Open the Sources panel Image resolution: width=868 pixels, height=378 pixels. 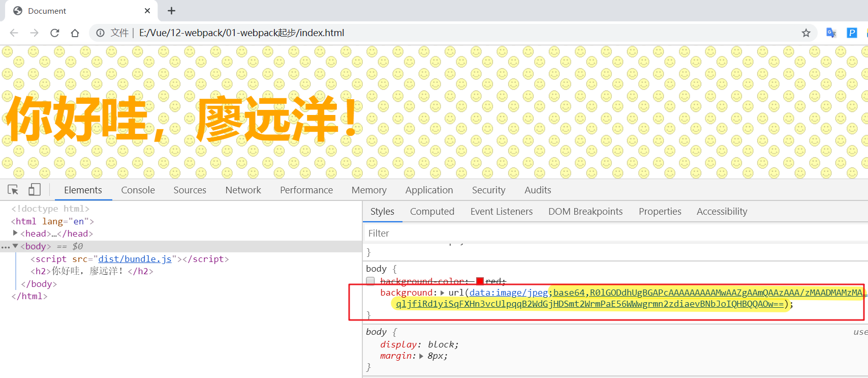pyautogui.click(x=190, y=190)
